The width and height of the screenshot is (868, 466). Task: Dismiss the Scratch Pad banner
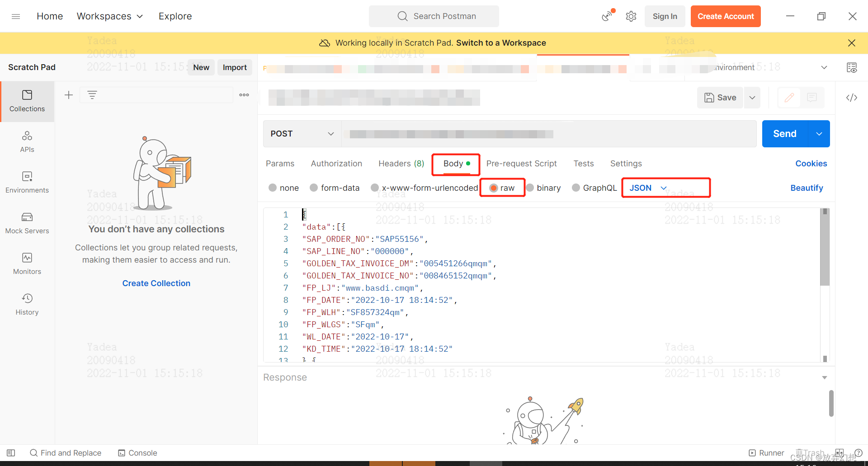click(852, 43)
